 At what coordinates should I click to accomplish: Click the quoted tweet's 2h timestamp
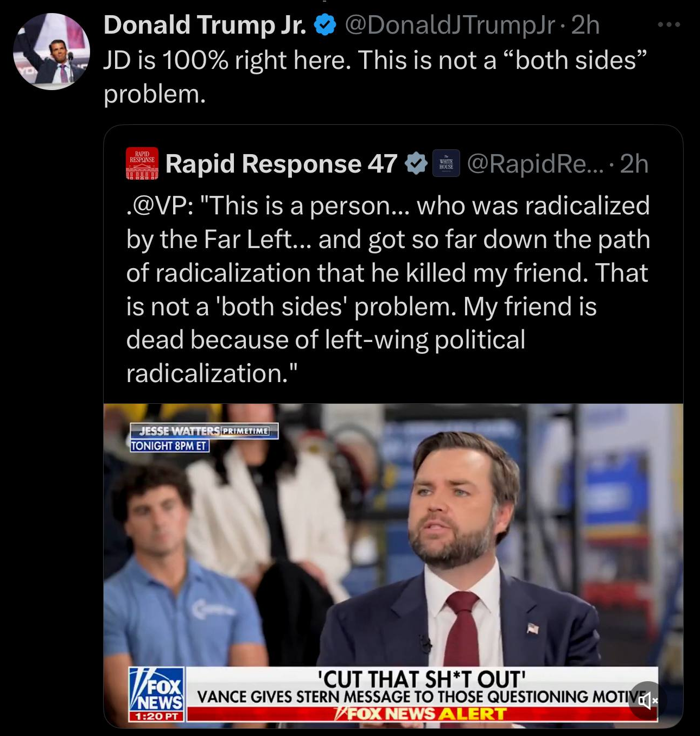634,163
